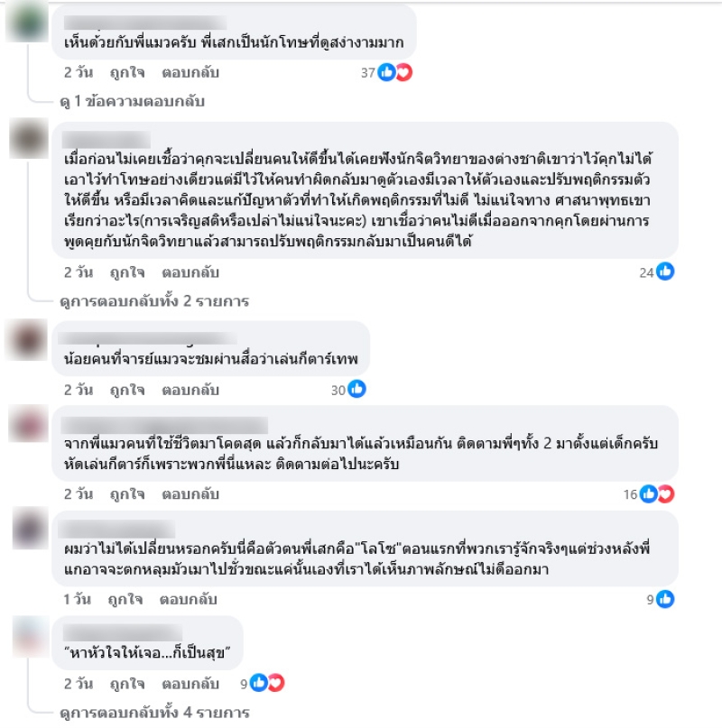Like the comment about นักโทษที่ดูสง่างาม
The height and width of the screenshot is (728, 722).
tap(127, 73)
